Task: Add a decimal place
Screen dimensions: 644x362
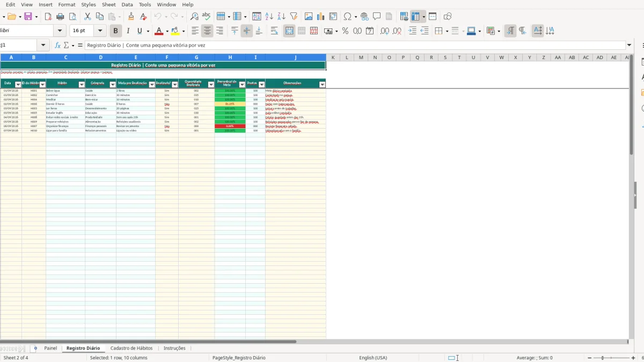Action: tap(385, 31)
